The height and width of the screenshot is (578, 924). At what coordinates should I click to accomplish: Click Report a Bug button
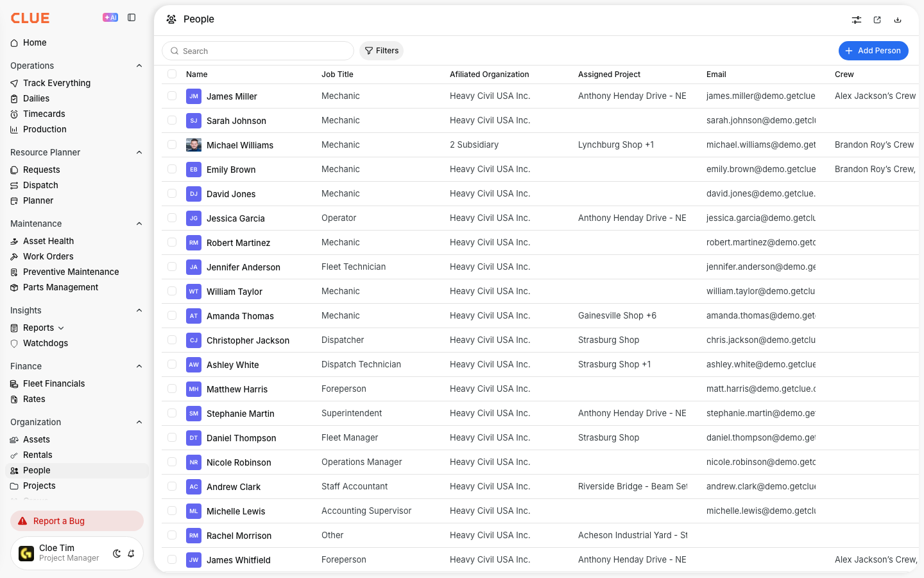pos(77,521)
